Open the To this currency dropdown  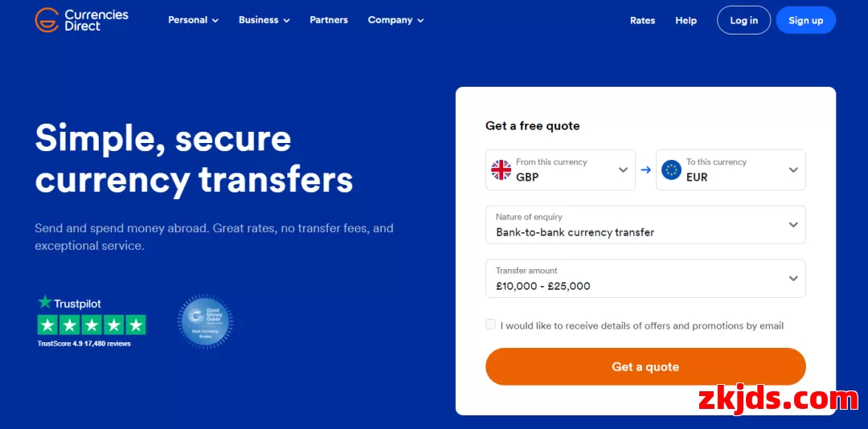click(x=731, y=170)
